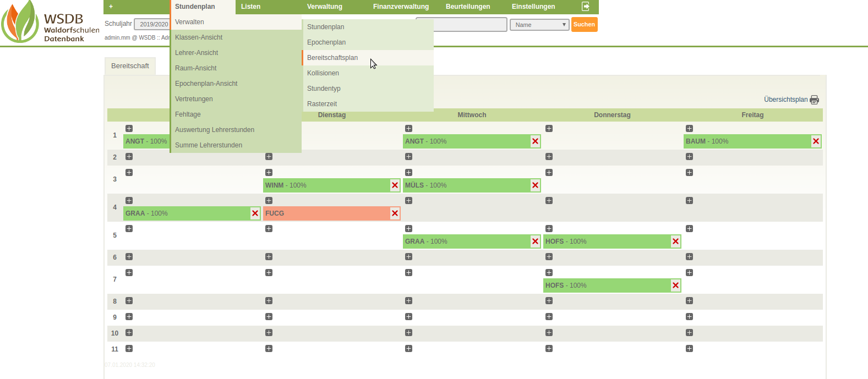Click the printer icon beside Übersichtsplan
The image size is (868, 379).
pyautogui.click(x=815, y=100)
